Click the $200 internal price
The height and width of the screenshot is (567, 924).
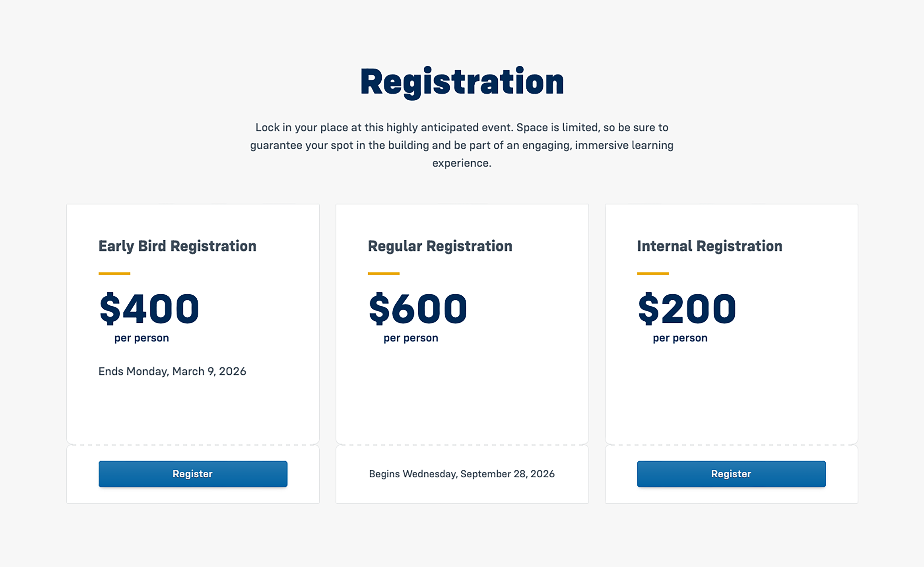pyautogui.click(x=687, y=308)
